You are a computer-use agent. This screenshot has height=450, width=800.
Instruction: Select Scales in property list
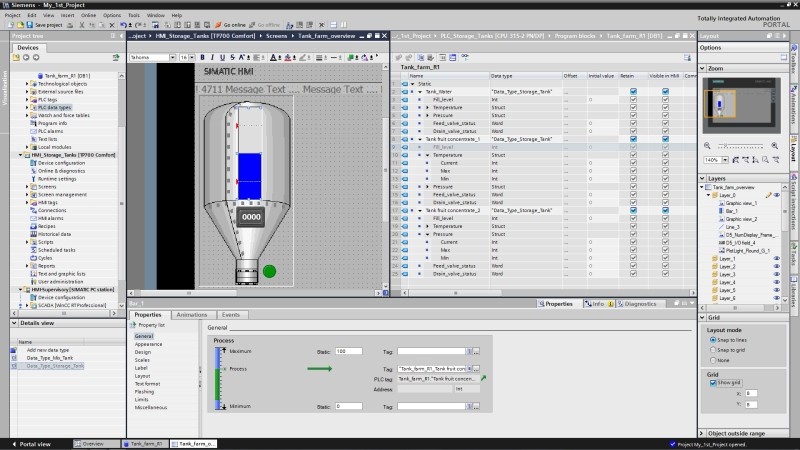(142, 360)
